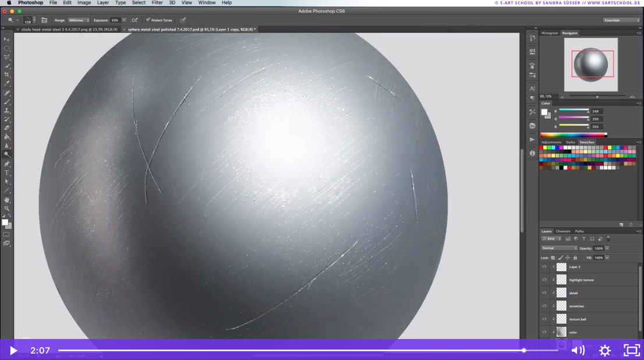Hide the detail layer
644x360 pixels.
(544, 293)
